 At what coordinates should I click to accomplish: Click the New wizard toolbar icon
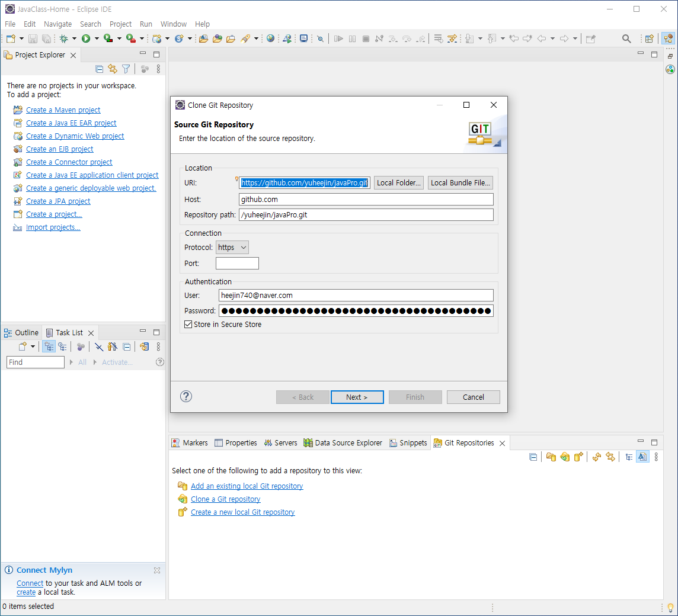11,39
